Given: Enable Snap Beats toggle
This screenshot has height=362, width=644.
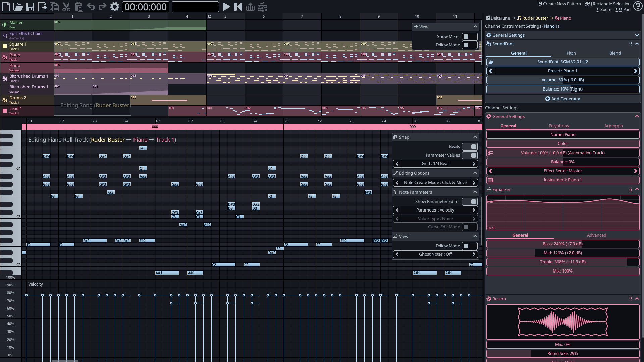Looking at the screenshot, I should coord(469,147).
